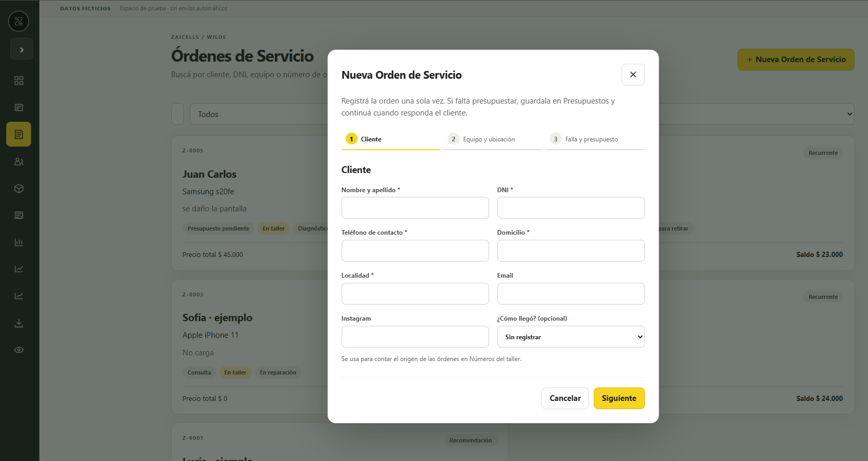Image resolution: width=868 pixels, height=461 pixels.
Task: Select step 1 Cliente tab
Action: pyautogui.click(x=391, y=139)
